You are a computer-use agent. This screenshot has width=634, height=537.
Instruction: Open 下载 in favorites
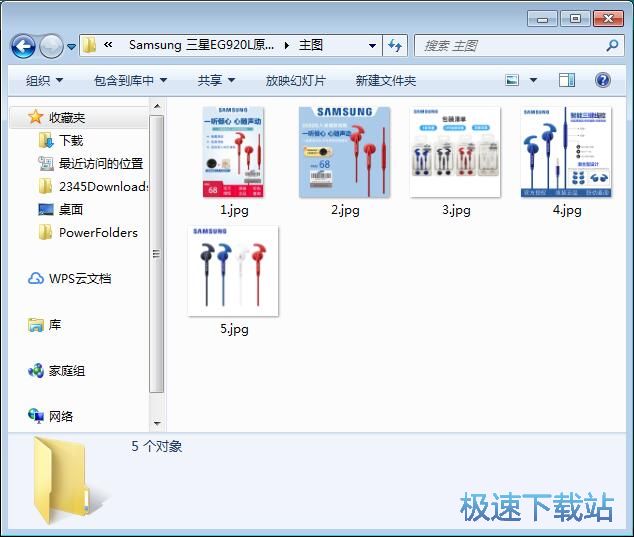[x=71, y=141]
